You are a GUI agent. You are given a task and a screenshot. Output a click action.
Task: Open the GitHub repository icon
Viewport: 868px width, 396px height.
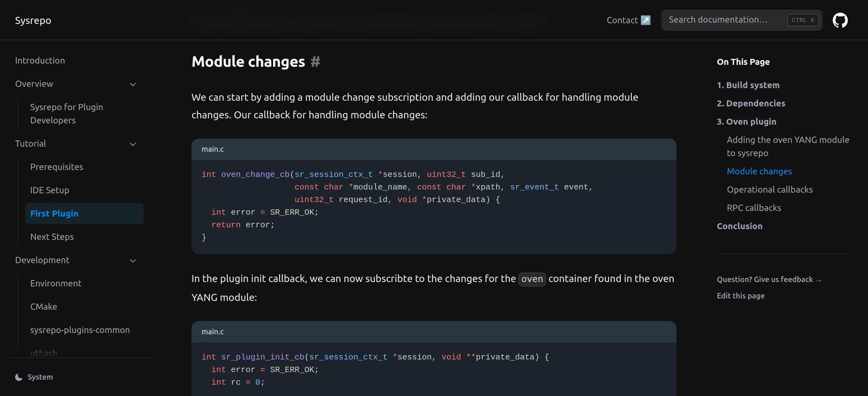coord(840,20)
